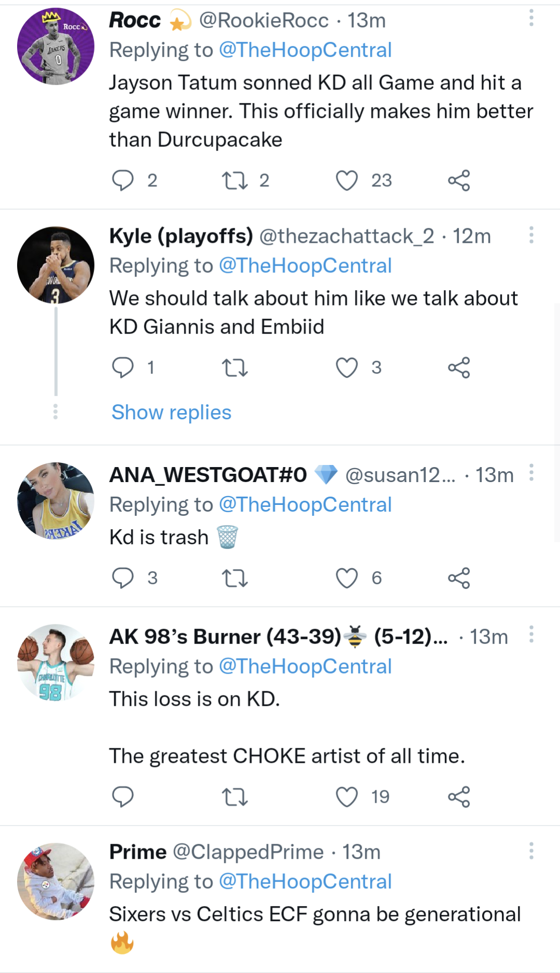This screenshot has height=973, width=560.
Task: Like the 'Kd is trash' tweet
Action: [347, 578]
